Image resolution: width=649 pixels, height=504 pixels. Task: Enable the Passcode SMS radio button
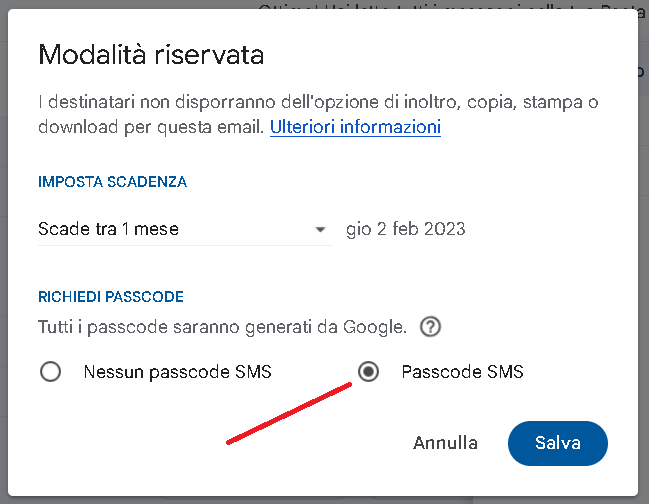coord(369,373)
